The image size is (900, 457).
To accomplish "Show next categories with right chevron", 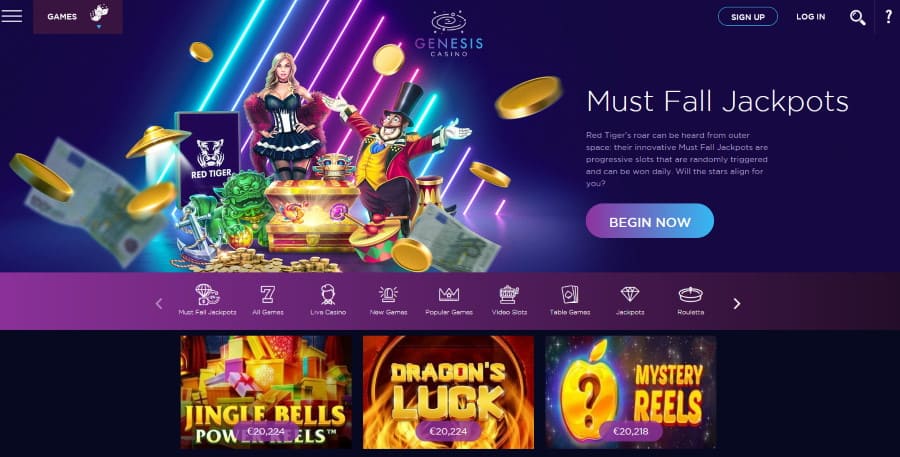I will [737, 304].
